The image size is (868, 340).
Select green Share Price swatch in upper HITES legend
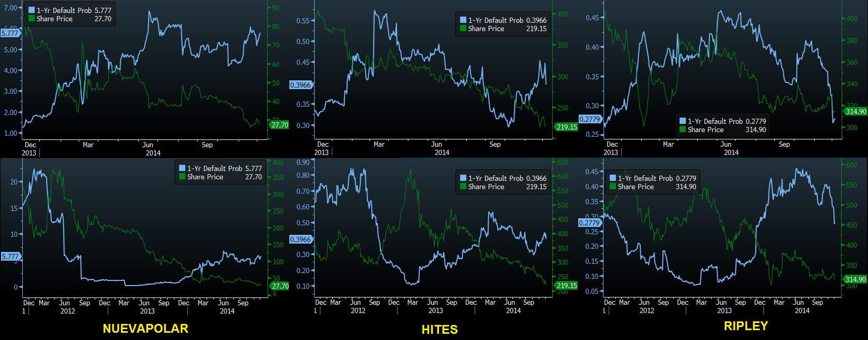(x=463, y=29)
